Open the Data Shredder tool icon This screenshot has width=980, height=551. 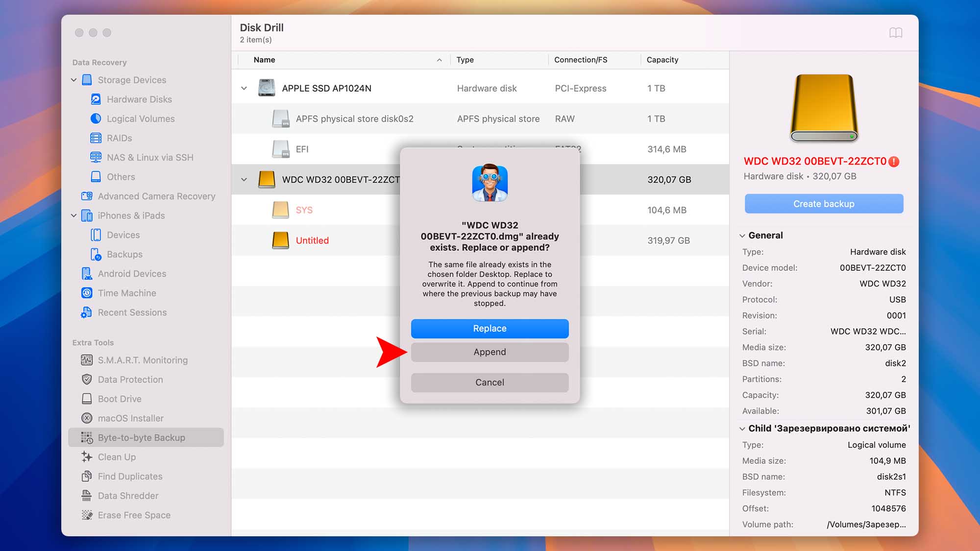pos(87,496)
